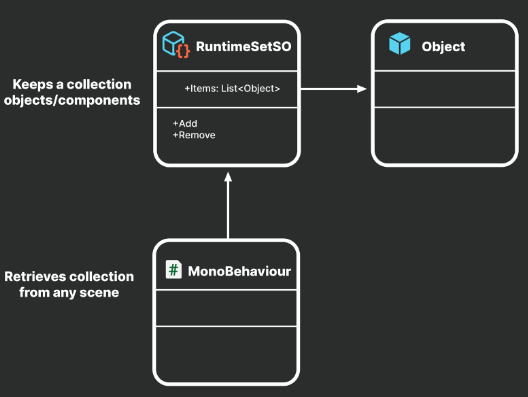Click the +Remove method entry
Screen dimensions: 528x397
pos(194,135)
